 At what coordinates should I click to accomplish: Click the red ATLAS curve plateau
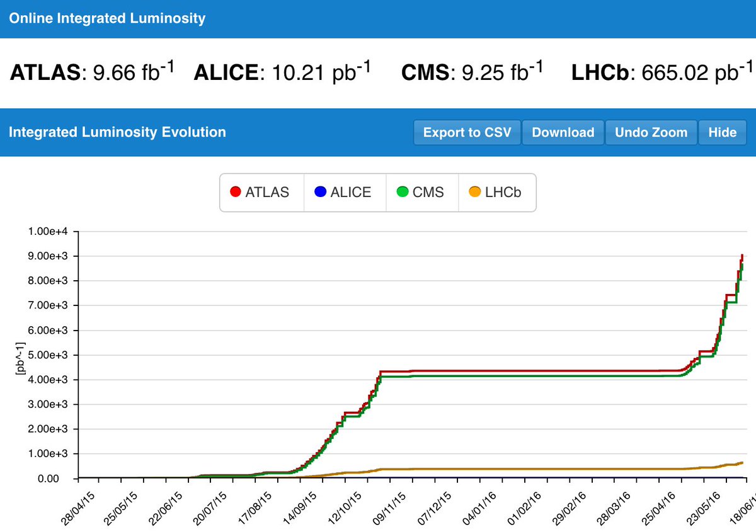[529, 371]
